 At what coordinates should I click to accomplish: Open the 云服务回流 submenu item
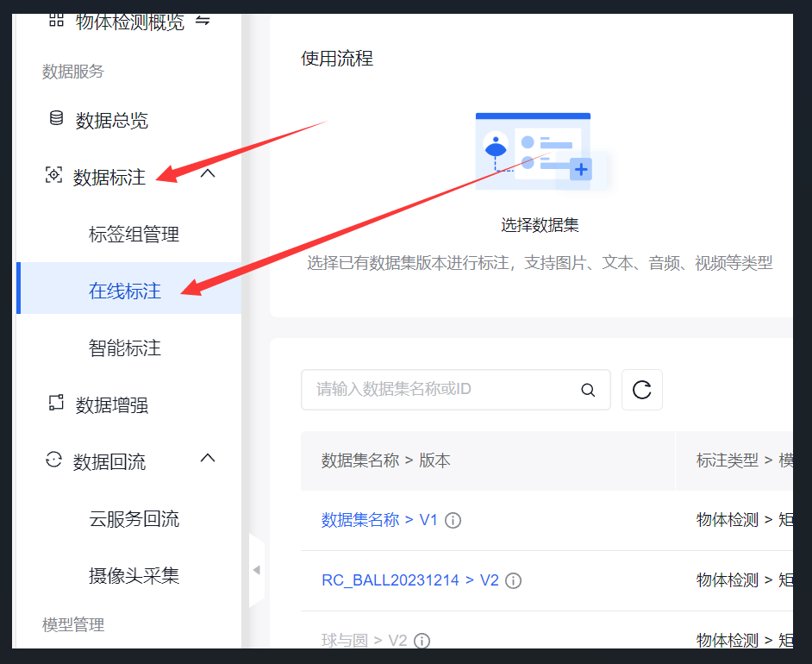134,519
